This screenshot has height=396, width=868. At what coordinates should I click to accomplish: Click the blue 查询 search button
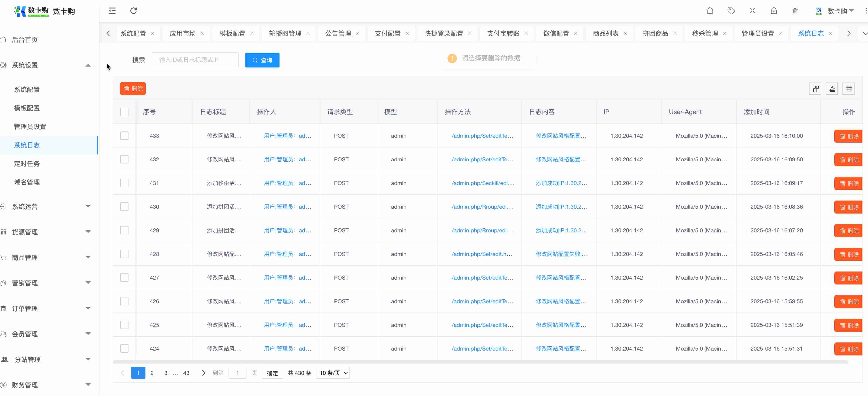pos(262,60)
